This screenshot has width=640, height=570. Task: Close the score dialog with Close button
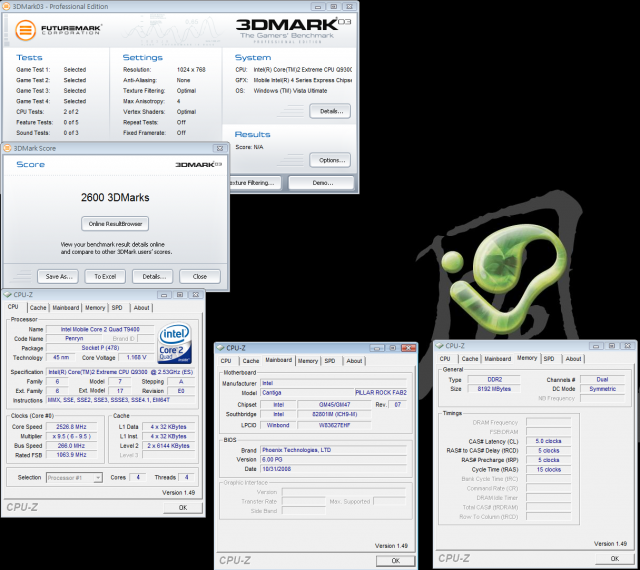click(x=200, y=276)
